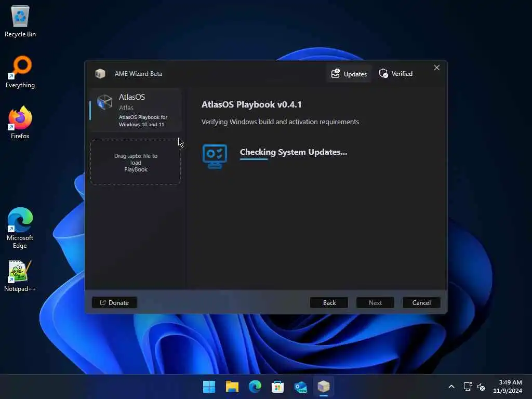Open File Explorer from the taskbar
This screenshot has height=399, width=532.
(x=232, y=387)
